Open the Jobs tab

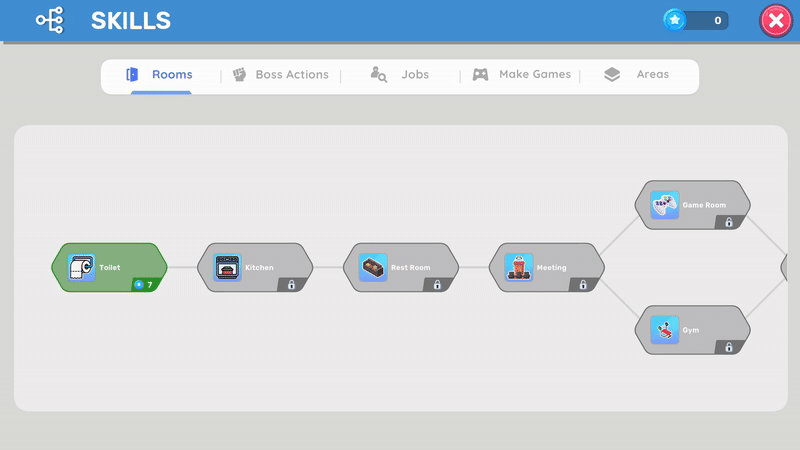click(401, 75)
